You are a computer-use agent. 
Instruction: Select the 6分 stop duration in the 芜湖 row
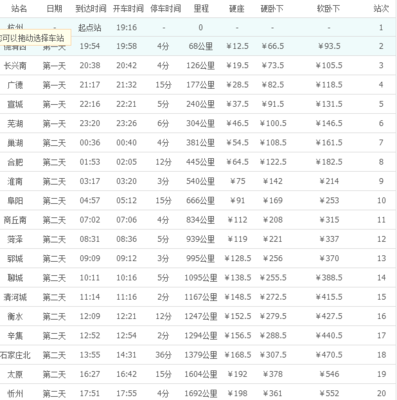pyautogui.click(x=163, y=124)
